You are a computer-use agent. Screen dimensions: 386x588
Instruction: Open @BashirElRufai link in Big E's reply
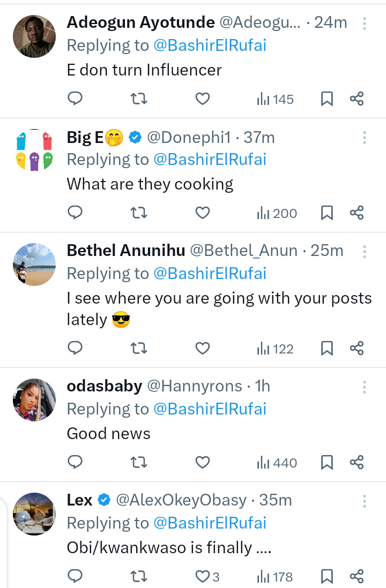[x=210, y=160]
